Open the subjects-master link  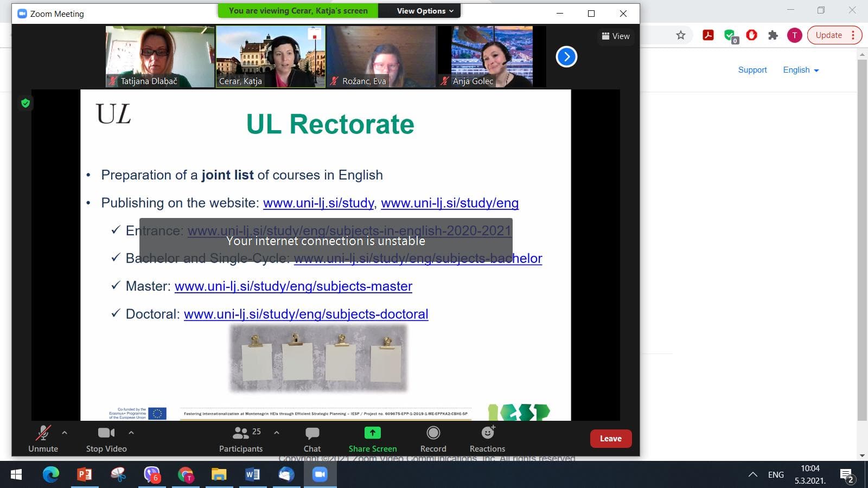tap(293, 286)
